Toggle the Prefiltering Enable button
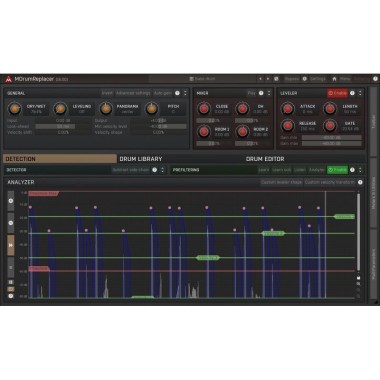The width and height of the screenshot is (380, 380). (337, 170)
